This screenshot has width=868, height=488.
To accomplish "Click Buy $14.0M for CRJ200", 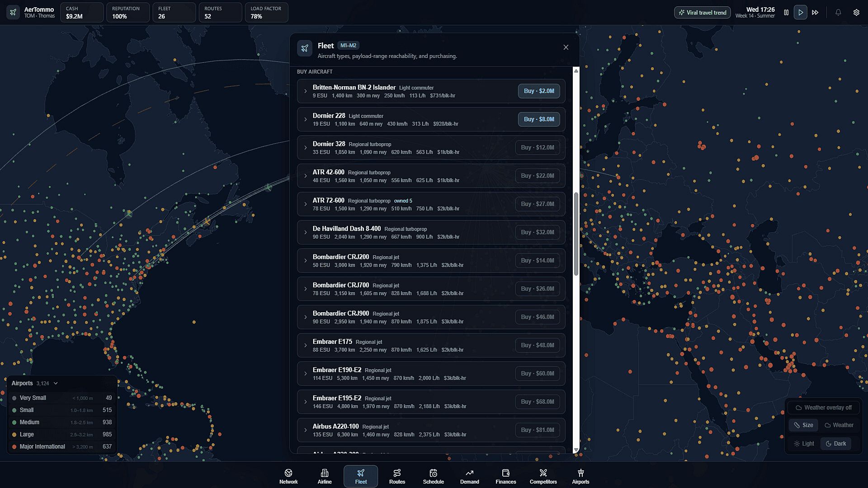I will coord(538,261).
